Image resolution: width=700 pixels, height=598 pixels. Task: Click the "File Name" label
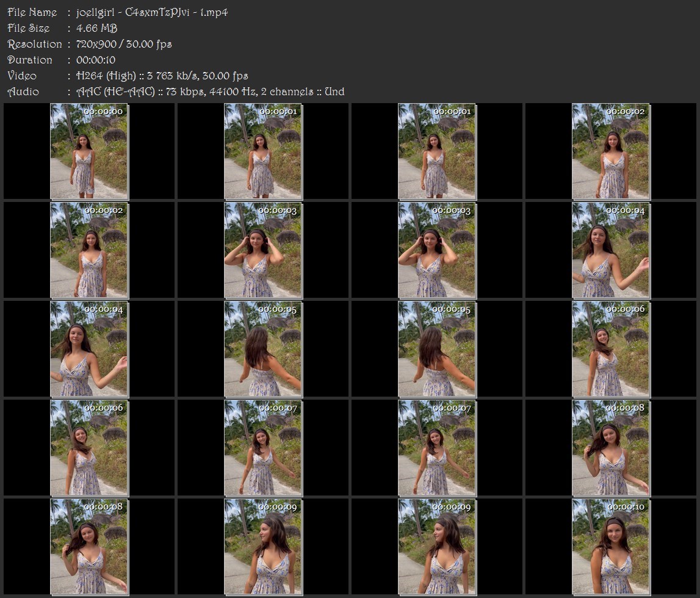click(x=32, y=12)
